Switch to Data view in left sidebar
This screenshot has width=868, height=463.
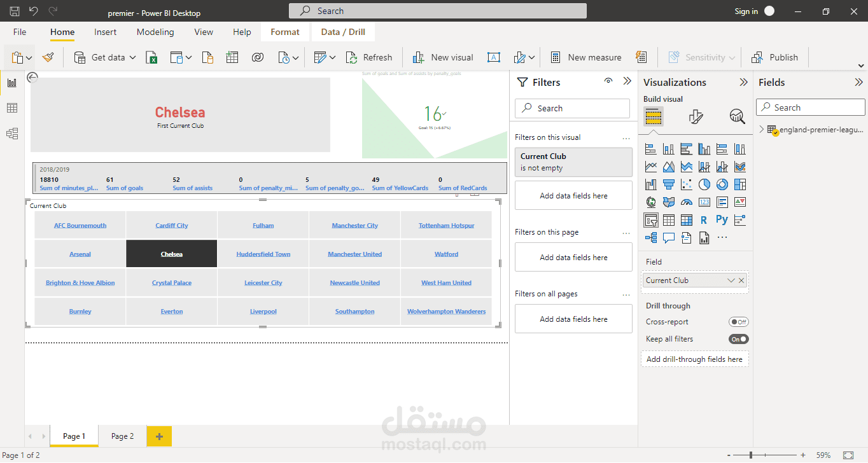tap(12, 108)
